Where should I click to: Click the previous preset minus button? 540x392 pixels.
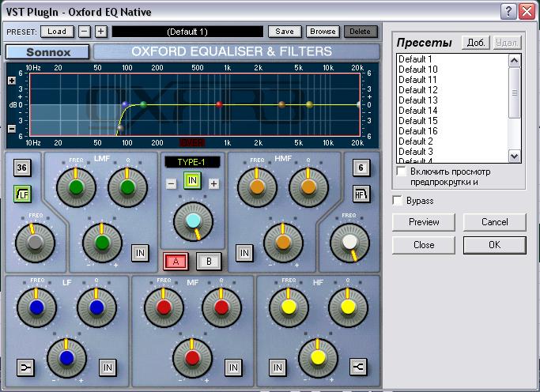tap(85, 32)
